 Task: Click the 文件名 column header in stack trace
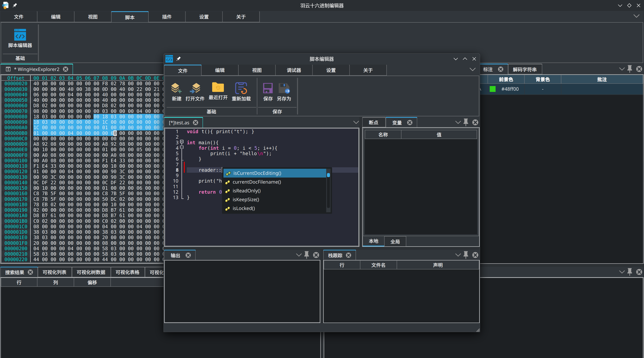coord(378,265)
